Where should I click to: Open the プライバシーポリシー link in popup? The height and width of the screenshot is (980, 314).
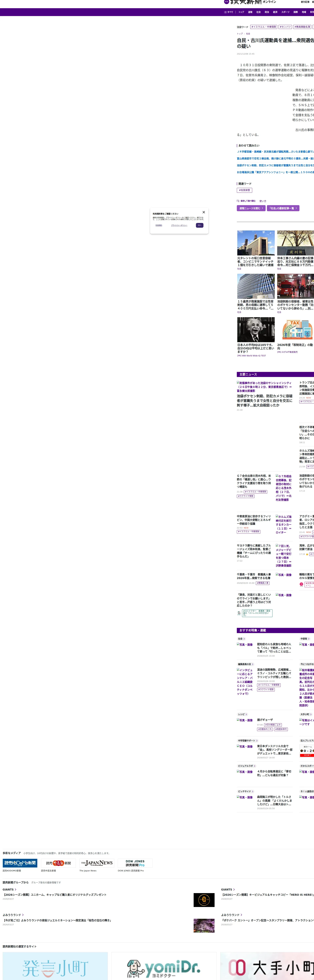(179, 225)
